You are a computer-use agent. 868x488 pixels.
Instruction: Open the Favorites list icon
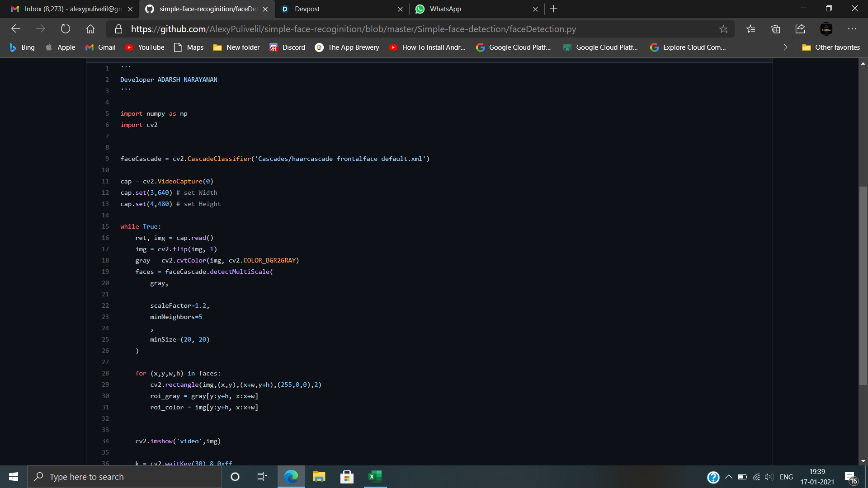pyautogui.click(x=751, y=29)
